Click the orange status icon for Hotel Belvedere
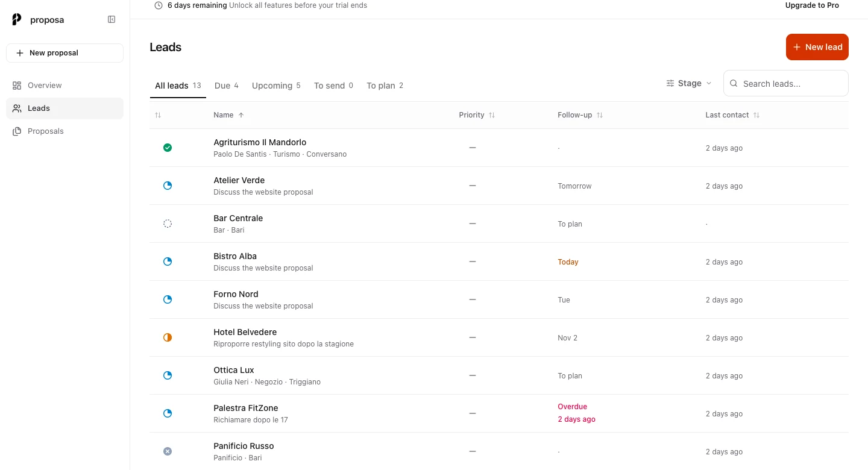868x470 pixels. pos(168,337)
